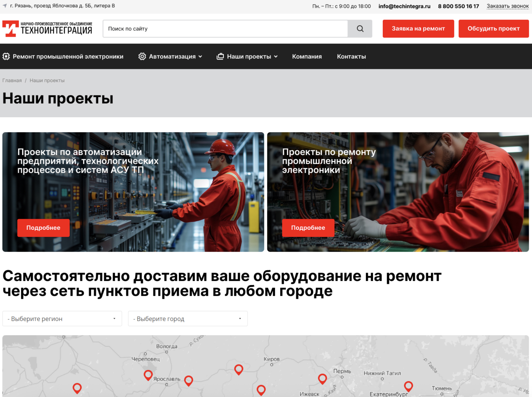Click the Обсудить проект button
532x397 pixels.
pyautogui.click(x=494, y=29)
